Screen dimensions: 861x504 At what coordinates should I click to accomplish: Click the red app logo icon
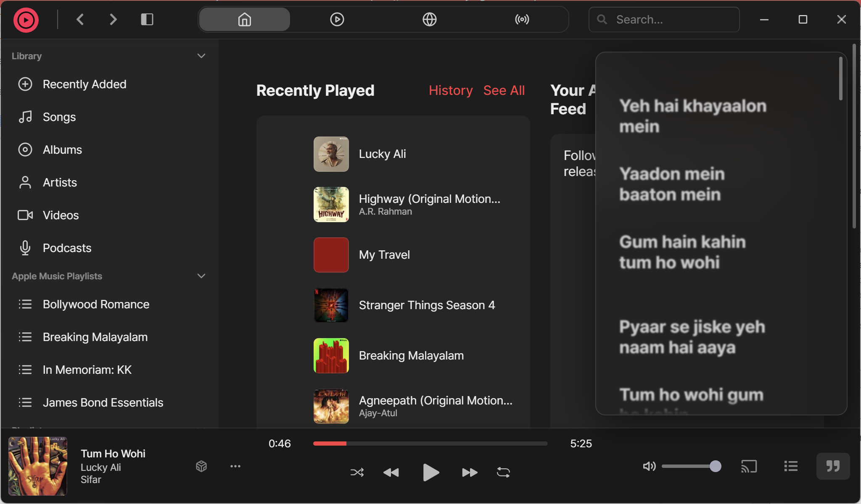[x=26, y=20]
